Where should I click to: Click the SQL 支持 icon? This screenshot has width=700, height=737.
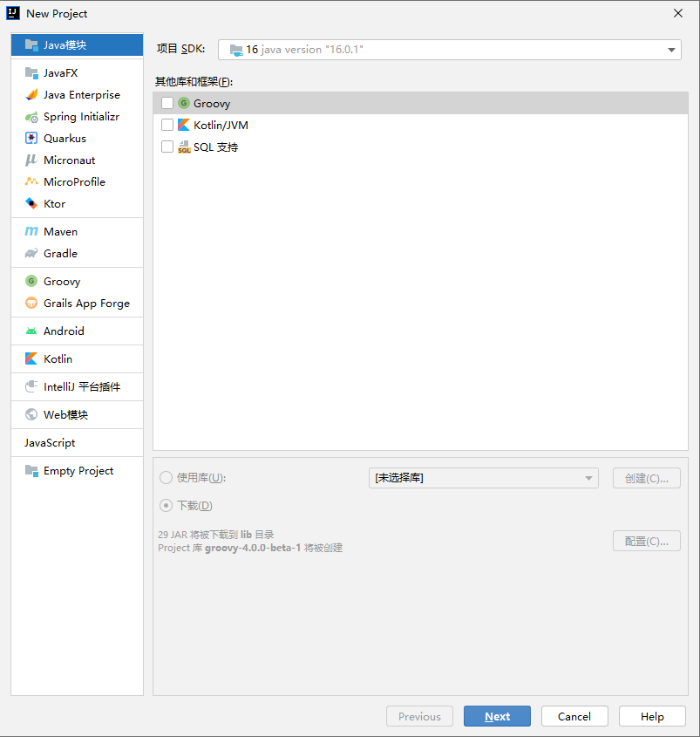point(184,147)
